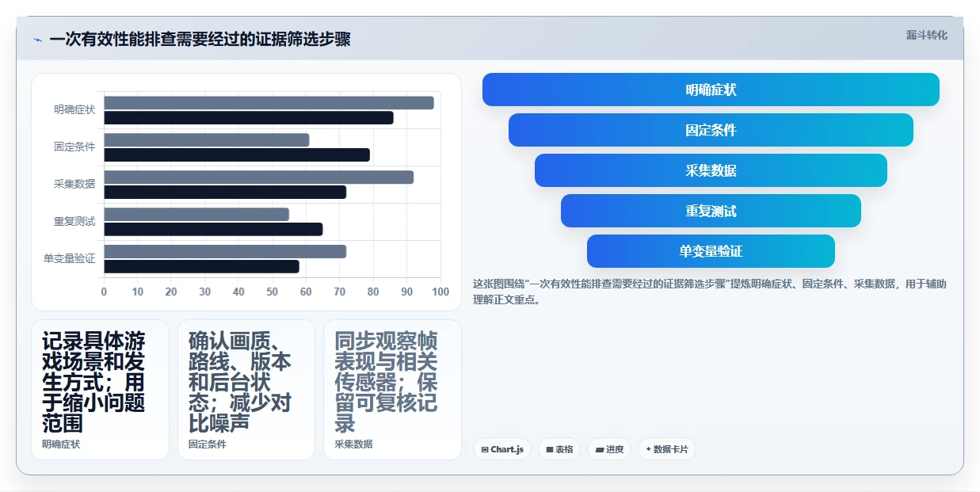Image resolution: width=980 pixels, height=492 pixels.
Task: Click the gray bar for 采集数据
Action: [x=258, y=177]
